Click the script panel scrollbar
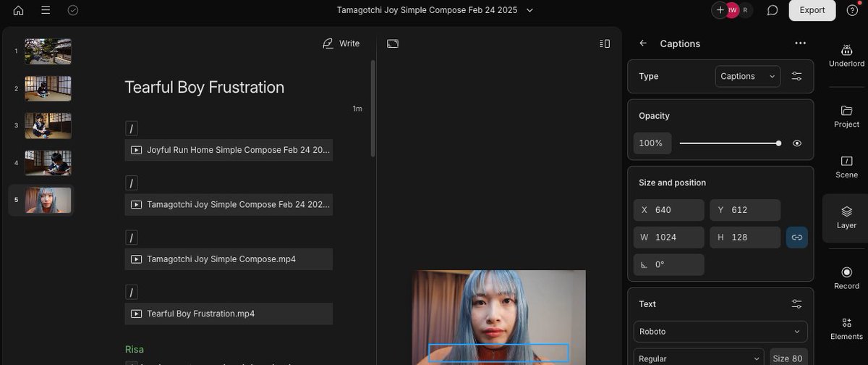868x365 pixels. coord(373,109)
